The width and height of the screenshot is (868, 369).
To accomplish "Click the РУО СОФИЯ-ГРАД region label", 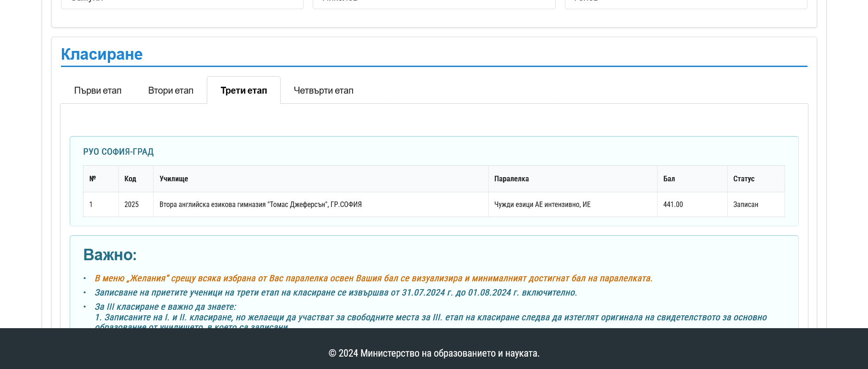I will coord(118,152).
